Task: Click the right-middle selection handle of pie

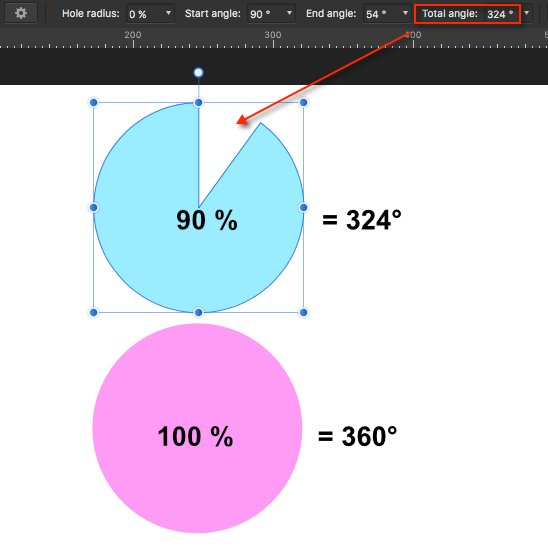Action: (x=303, y=207)
